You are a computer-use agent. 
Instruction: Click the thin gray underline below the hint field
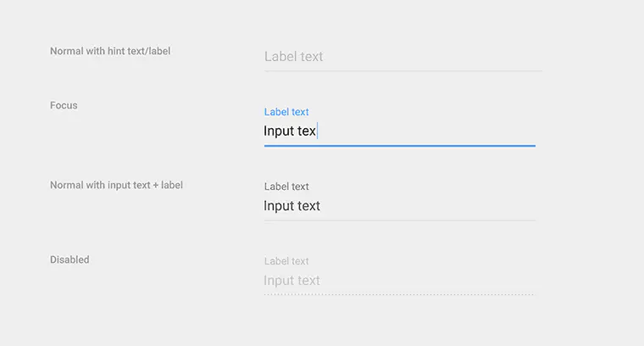(402, 70)
